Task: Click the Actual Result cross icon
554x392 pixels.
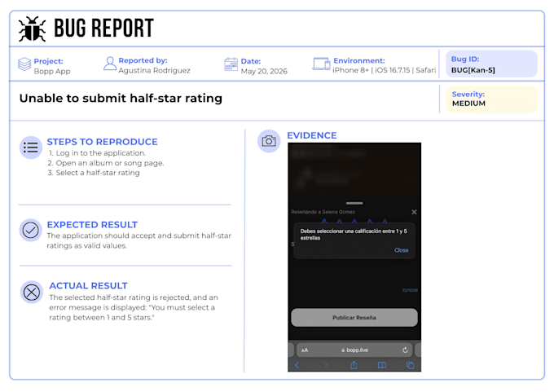Action: (32, 293)
